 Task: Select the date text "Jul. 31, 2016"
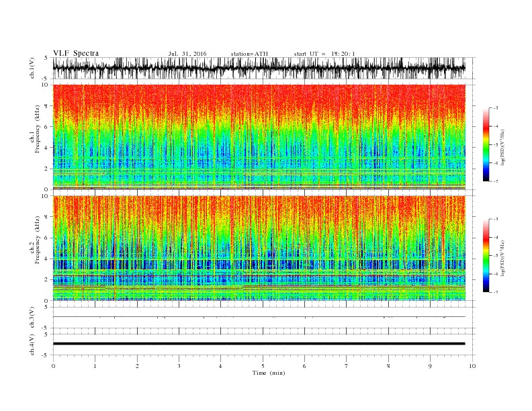coord(187,54)
